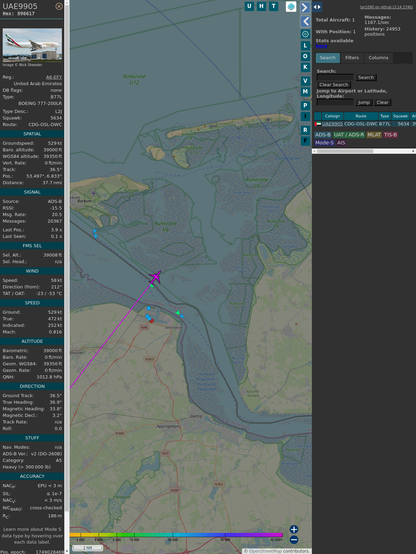
Task: Toggle the V map button
Action: (x=305, y=81)
